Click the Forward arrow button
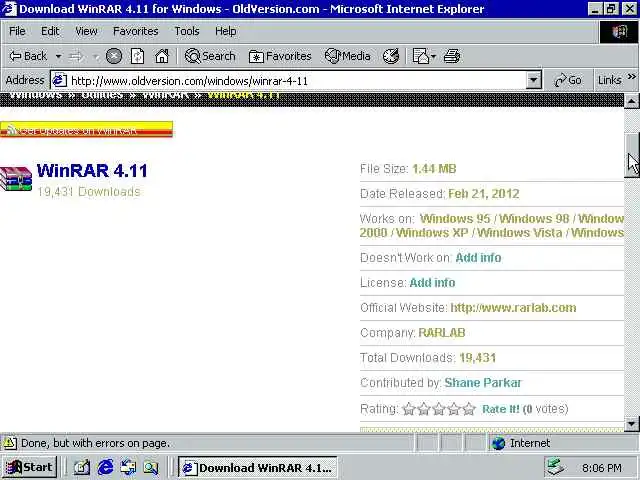 [x=76, y=56]
